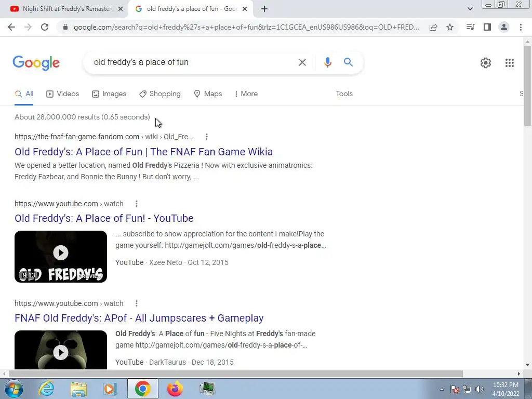This screenshot has height=399, width=532.
Task: Open Google quick settings gear
Action: 486,63
